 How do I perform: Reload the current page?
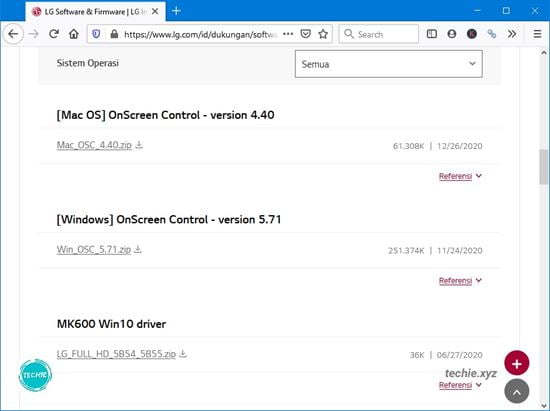click(54, 34)
